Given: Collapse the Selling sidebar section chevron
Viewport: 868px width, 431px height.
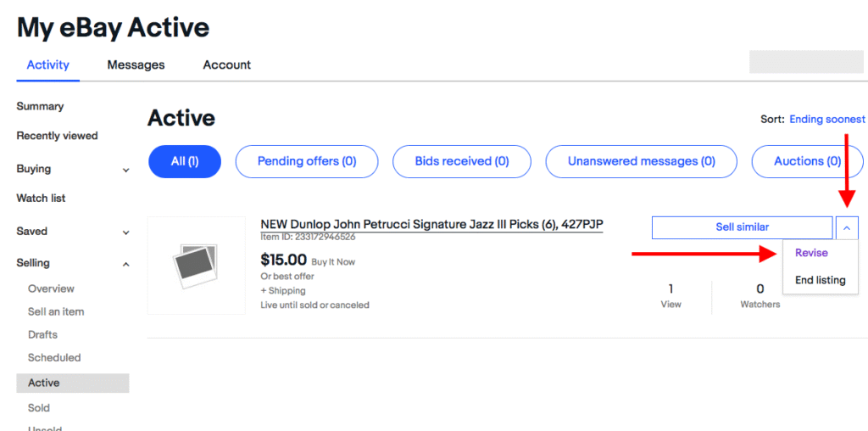Looking at the screenshot, I should 126,265.
